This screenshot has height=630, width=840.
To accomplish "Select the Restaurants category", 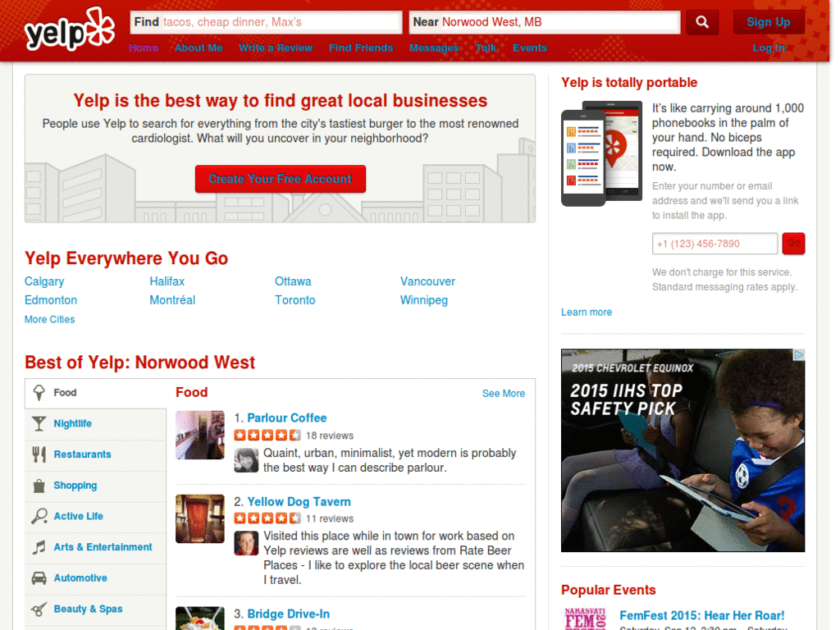I will click(95, 454).
